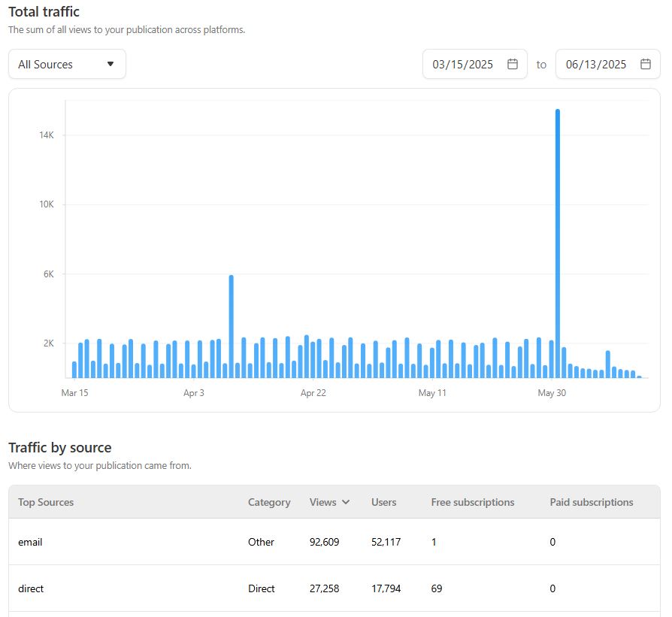Open calendar picker for end date
Screen dimensions: 672x617
click(x=646, y=65)
